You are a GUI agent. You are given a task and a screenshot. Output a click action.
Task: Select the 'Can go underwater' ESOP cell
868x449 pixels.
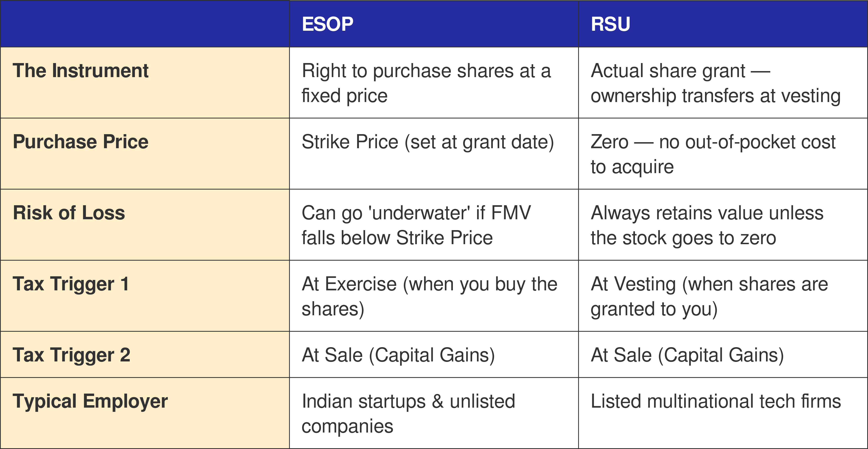[434, 225]
